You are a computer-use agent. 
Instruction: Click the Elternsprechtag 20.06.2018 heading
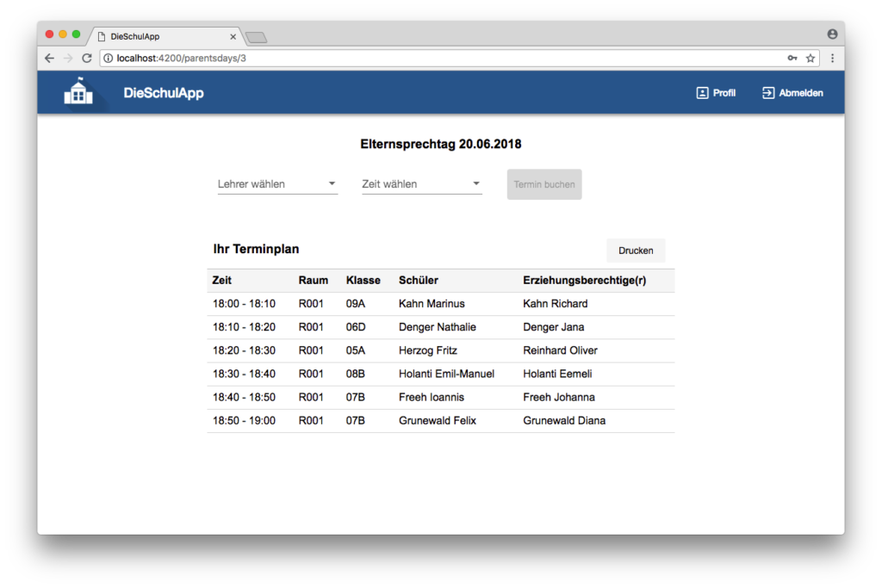[440, 144]
